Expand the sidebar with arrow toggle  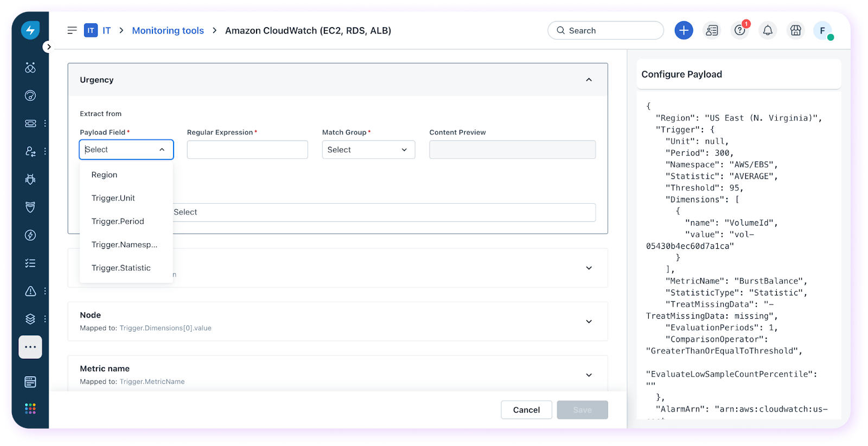point(49,47)
